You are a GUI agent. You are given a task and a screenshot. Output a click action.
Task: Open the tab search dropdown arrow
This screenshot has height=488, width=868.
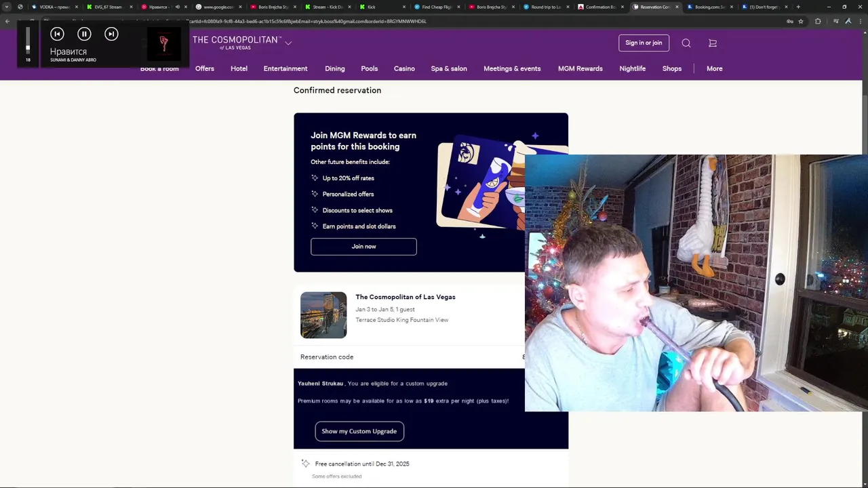[7, 7]
